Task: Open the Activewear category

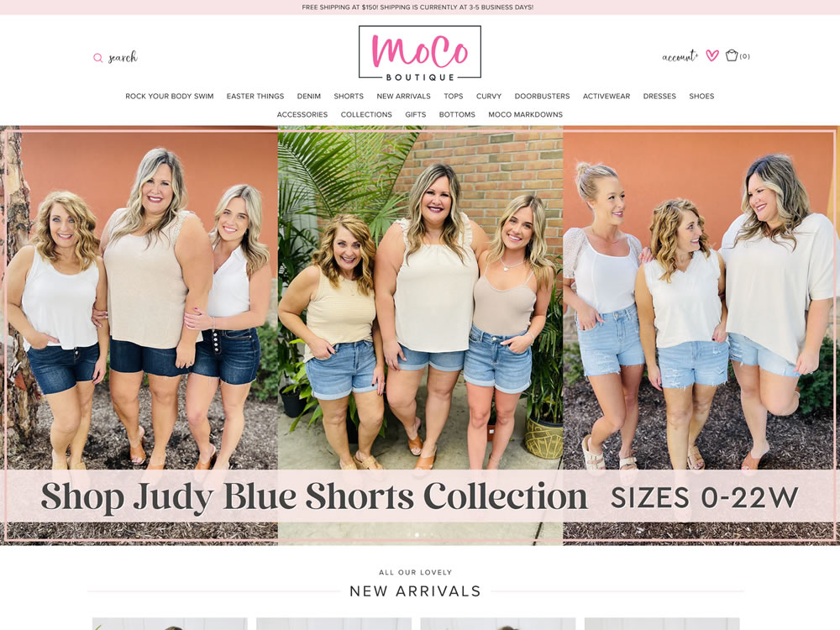Action: (x=606, y=97)
